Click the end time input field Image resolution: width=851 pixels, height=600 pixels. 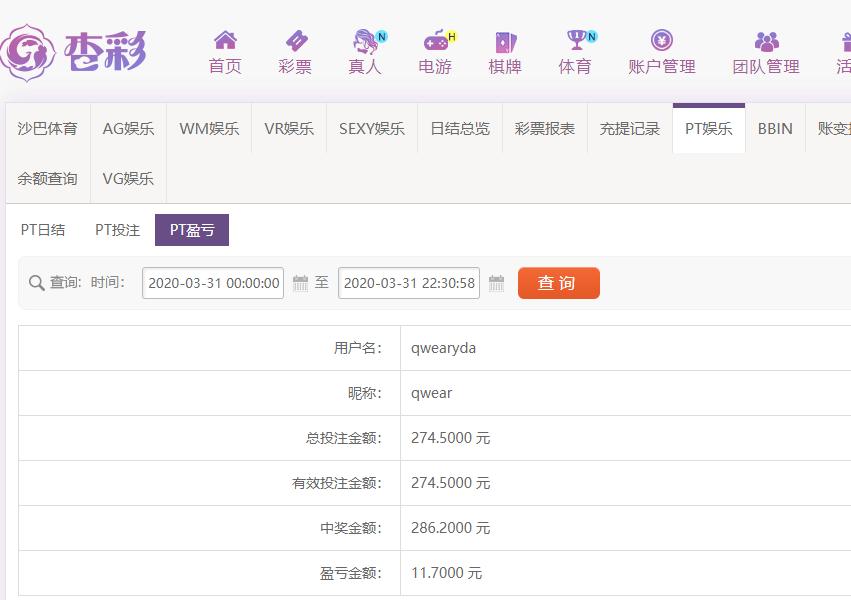[409, 284]
